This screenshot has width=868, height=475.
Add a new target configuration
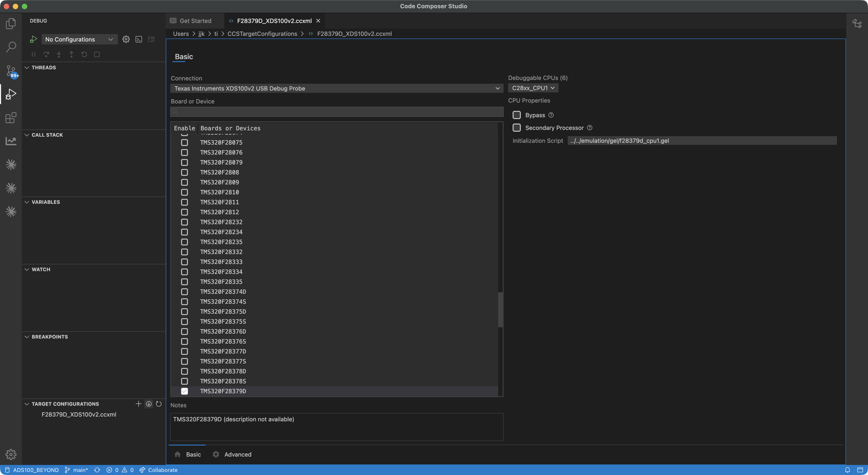coord(138,404)
